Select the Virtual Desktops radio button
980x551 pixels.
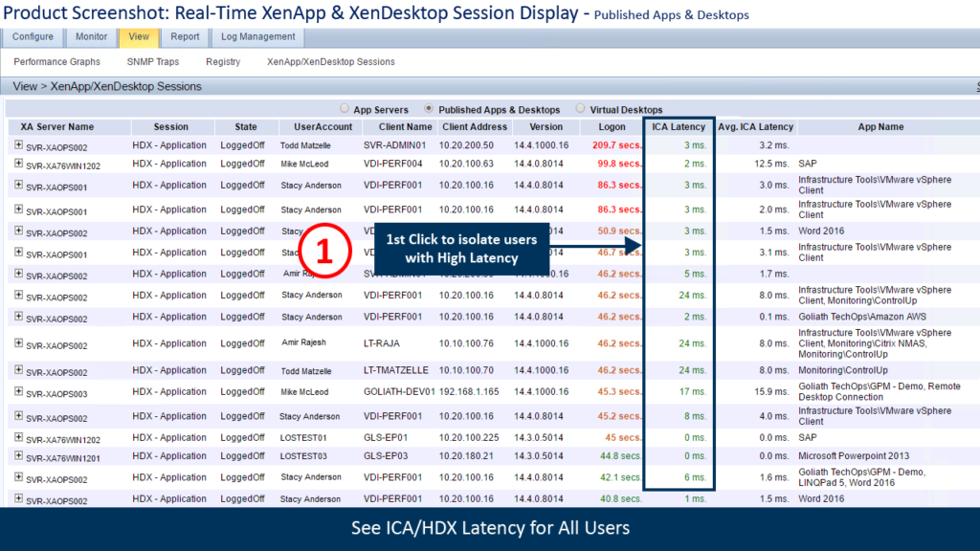[x=580, y=108]
